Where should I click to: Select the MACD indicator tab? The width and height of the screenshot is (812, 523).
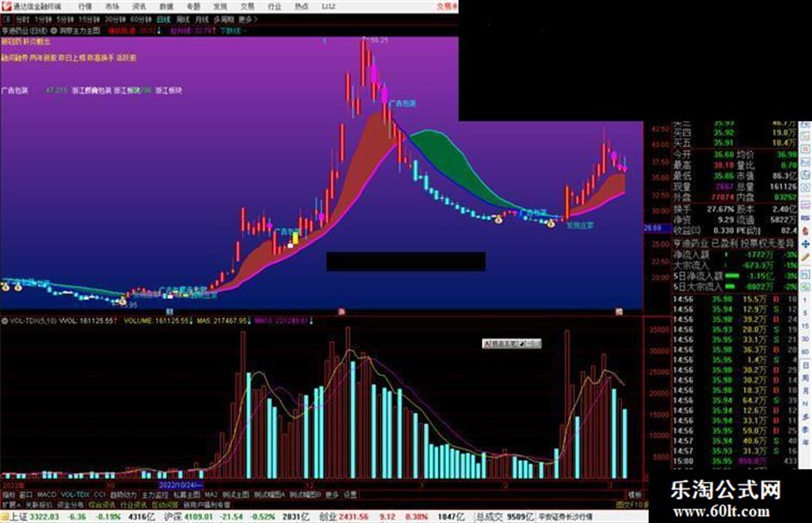point(46,495)
